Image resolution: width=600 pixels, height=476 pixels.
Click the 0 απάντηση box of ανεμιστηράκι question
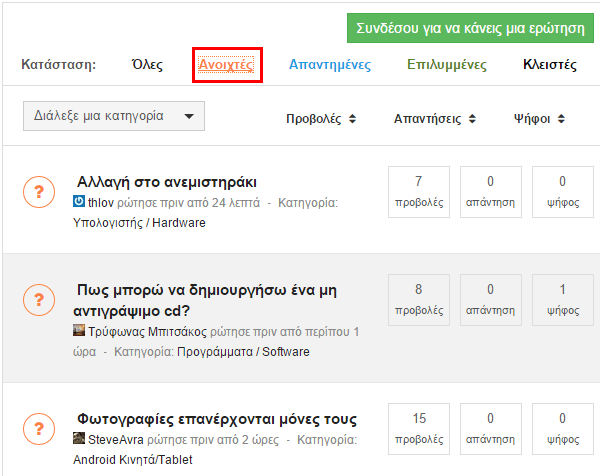pos(491,192)
